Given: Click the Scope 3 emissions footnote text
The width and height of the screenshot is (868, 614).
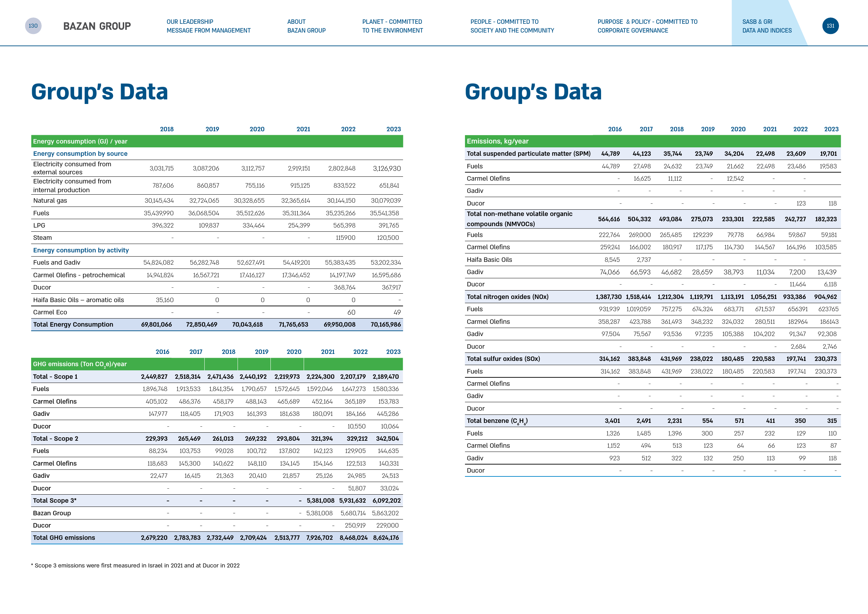Looking at the screenshot, I should pyautogui.click(x=135, y=565).
